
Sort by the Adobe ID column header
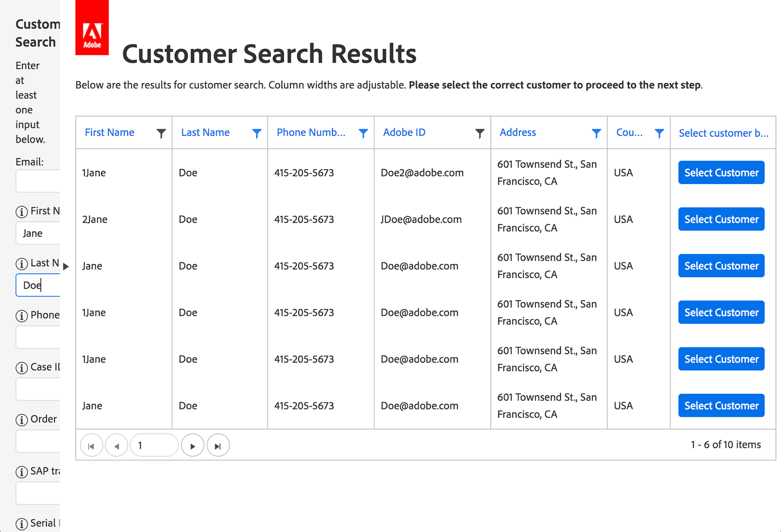click(x=404, y=132)
